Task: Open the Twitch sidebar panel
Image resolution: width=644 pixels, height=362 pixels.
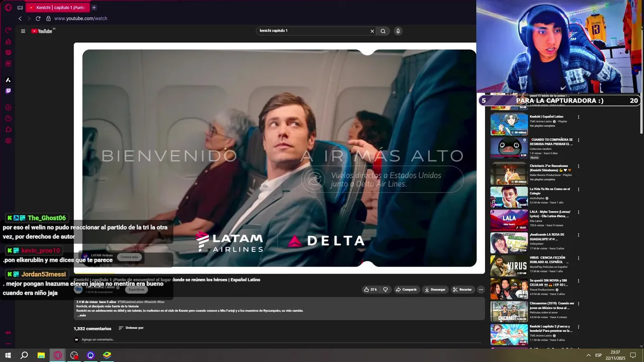Action: tap(8, 91)
